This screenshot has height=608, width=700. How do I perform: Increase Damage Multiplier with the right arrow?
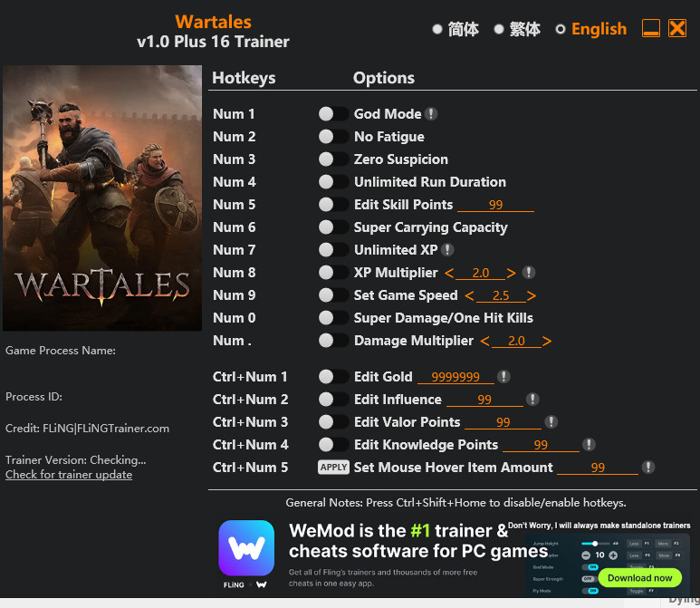coord(547,341)
